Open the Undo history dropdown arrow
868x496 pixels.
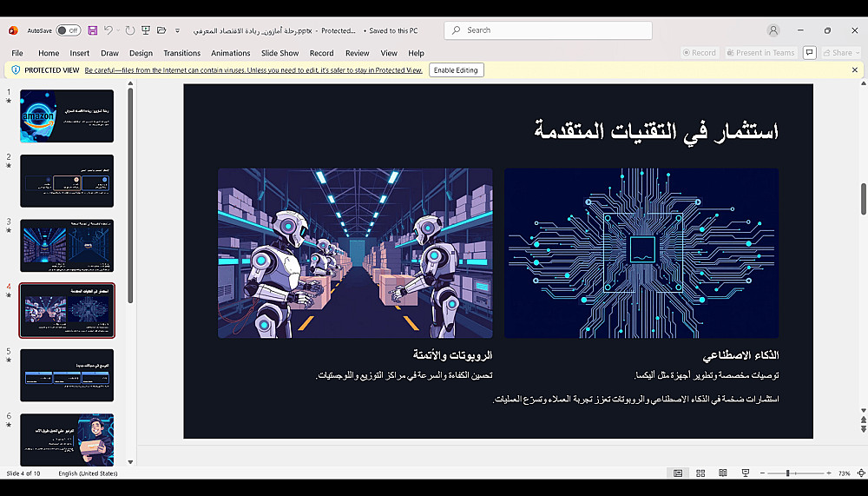click(x=118, y=30)
